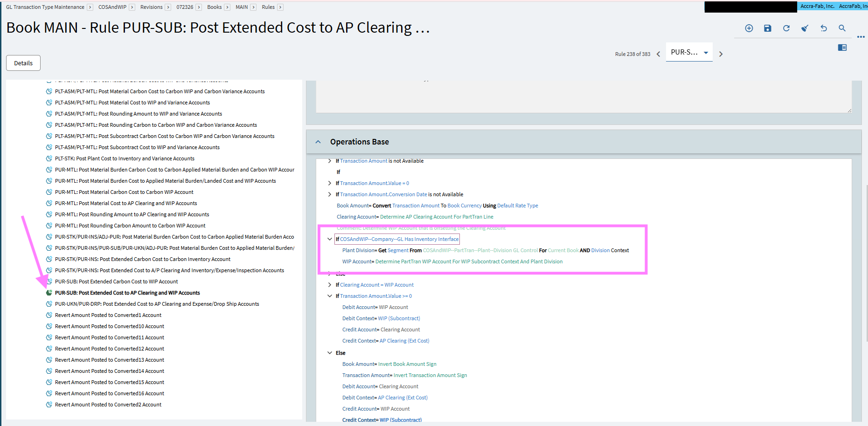Refresh the record using the circular arrow icon
This screenshot has width=868, height=426.
[x=786, y=28]
